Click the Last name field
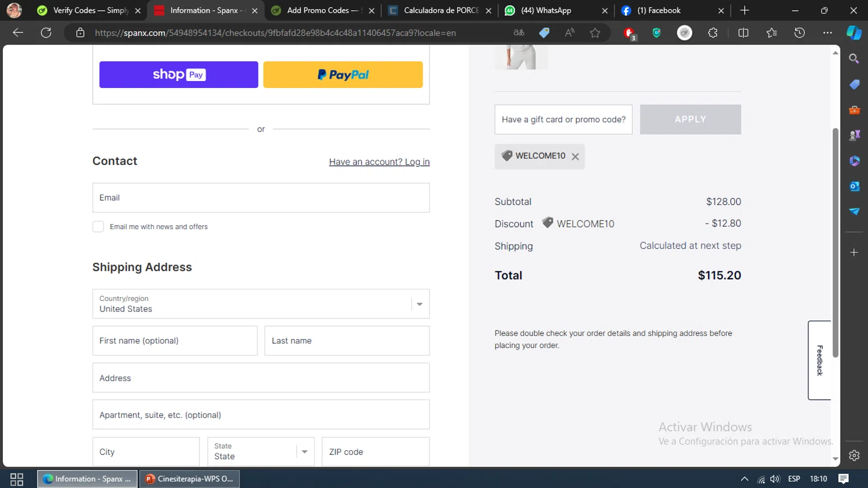 tap(347, 340)
